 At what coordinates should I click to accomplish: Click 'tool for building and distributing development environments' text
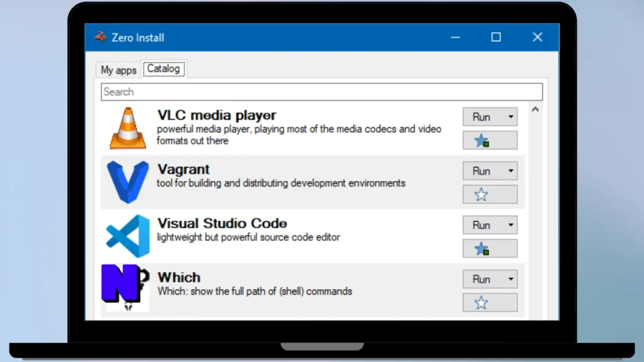pyautogui.click(x=281, y=183)
